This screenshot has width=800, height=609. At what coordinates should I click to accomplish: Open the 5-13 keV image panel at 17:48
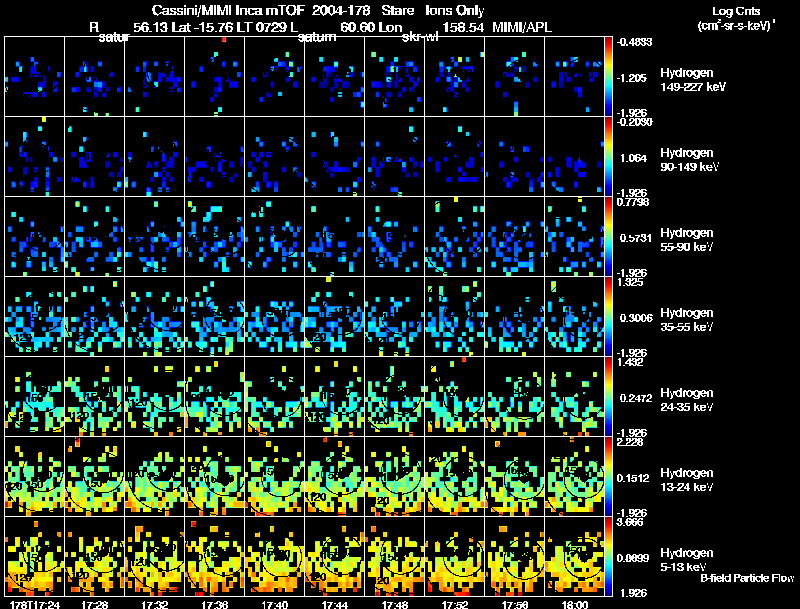coord(395,556)
